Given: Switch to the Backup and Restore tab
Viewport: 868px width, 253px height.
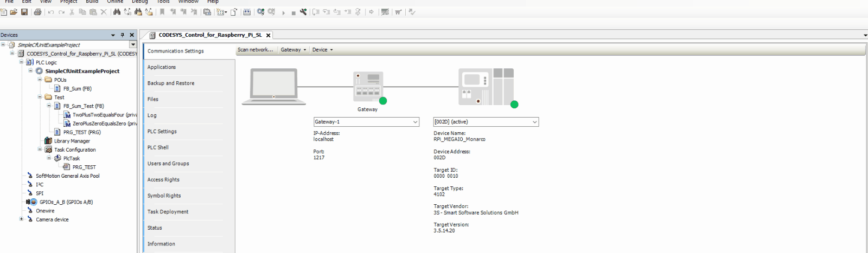Looking at the screenshot, I should click(170, 83).
